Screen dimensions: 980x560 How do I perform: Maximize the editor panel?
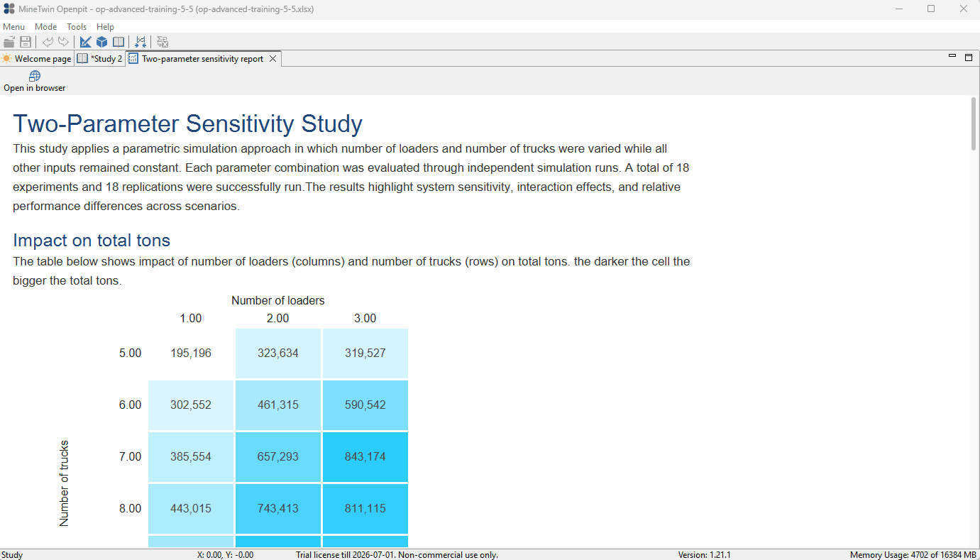coord(969,57)
